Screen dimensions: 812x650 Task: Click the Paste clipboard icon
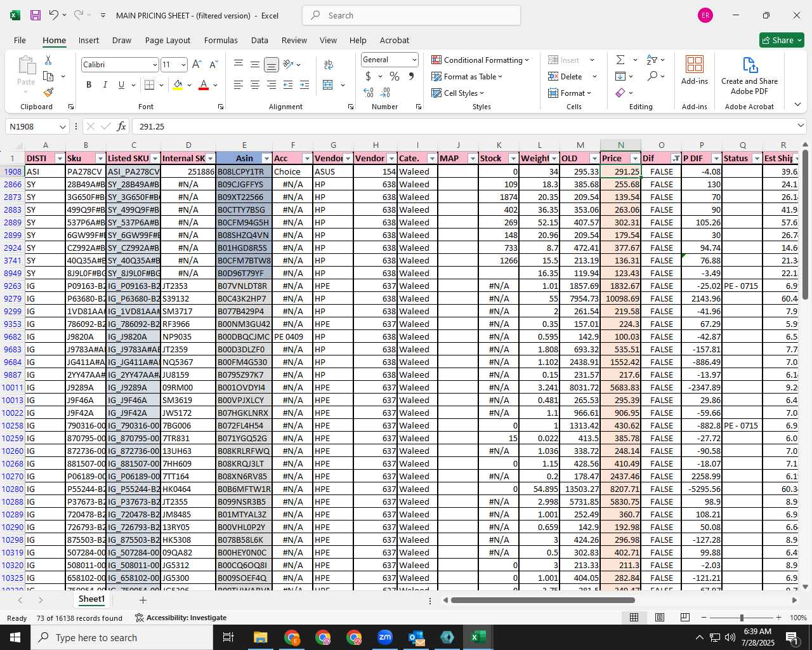26,65
